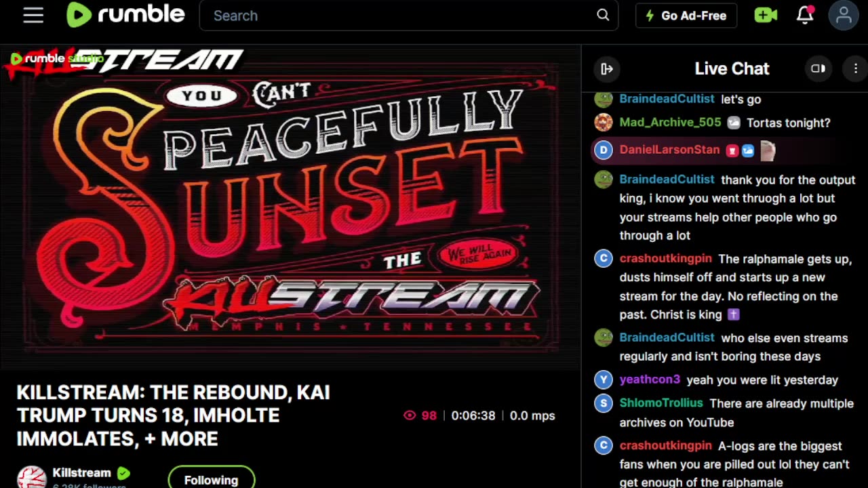
Task: Click the badge next to Mad_Archive_505
Action: click(734, 123)
